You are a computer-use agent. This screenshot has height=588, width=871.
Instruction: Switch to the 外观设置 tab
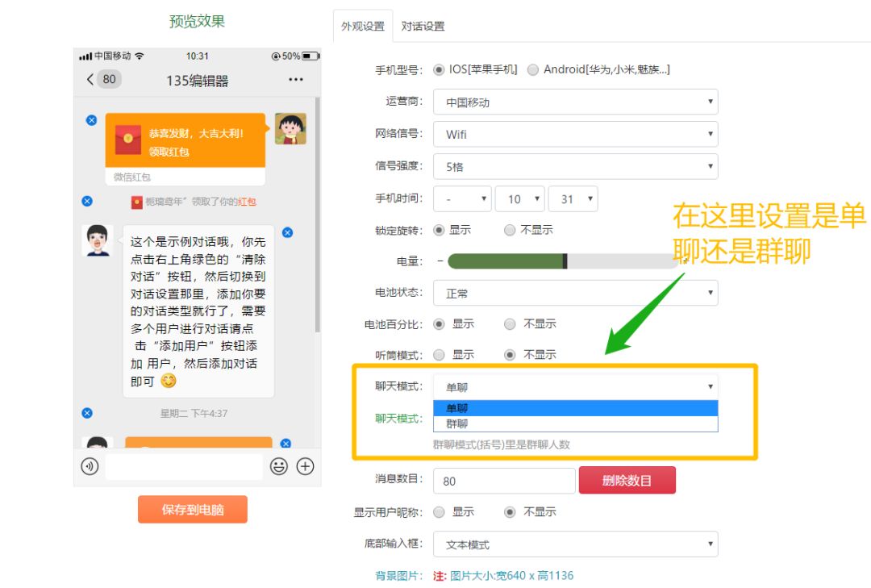(x=363, y=26)
